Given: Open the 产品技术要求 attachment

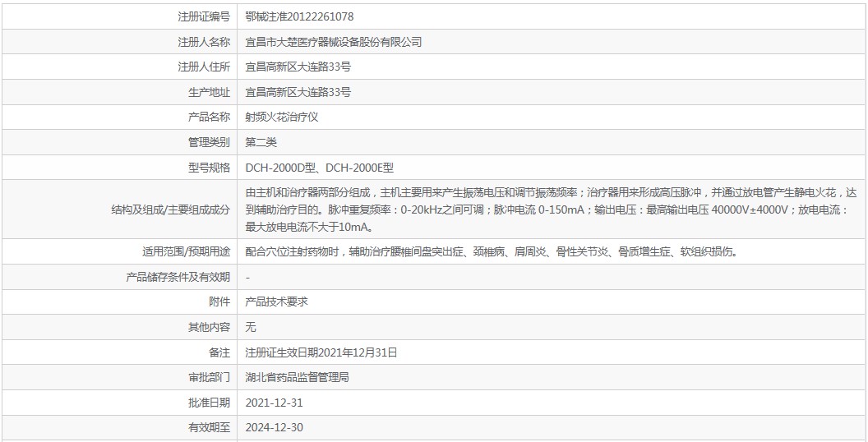Looking at the screenshot, I should [276, 302].
